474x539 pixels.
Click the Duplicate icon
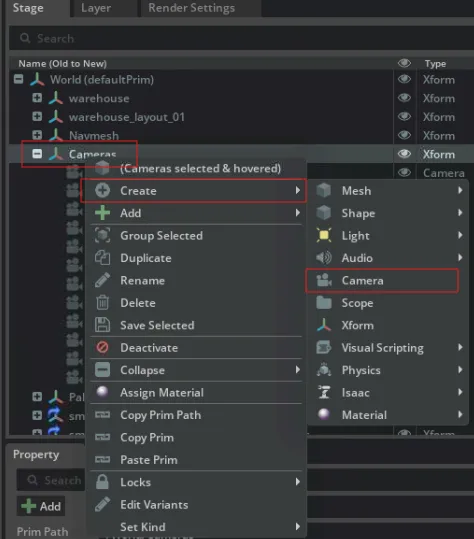(102, 258)
